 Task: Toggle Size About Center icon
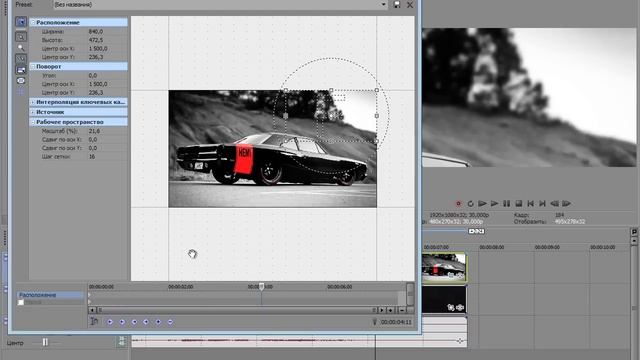(21, 81)
